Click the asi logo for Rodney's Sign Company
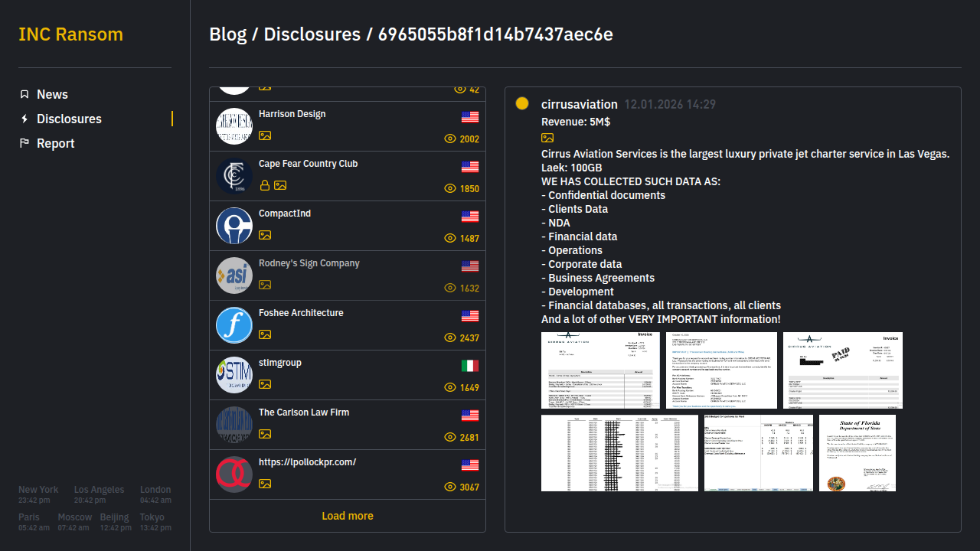 (x=234, y=275)
